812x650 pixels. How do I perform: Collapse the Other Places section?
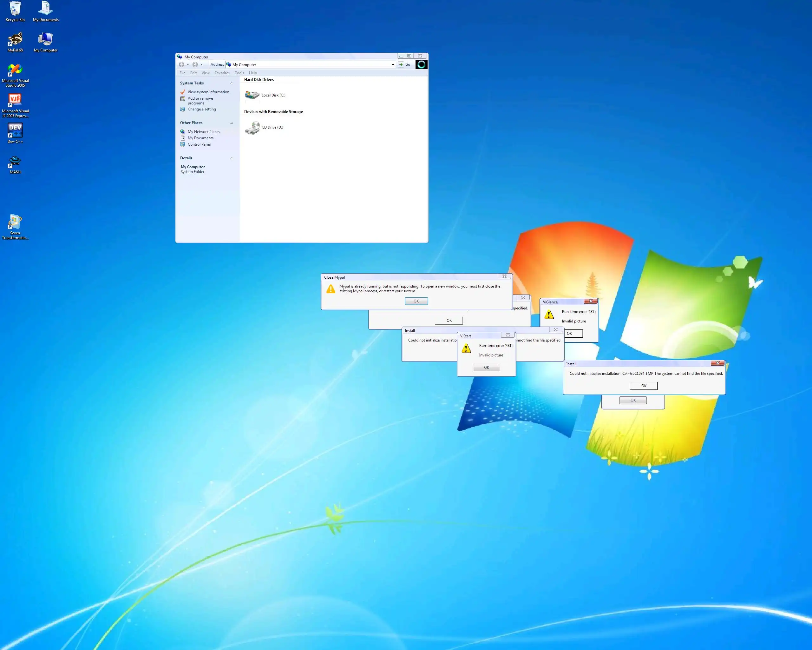point(232,123)
